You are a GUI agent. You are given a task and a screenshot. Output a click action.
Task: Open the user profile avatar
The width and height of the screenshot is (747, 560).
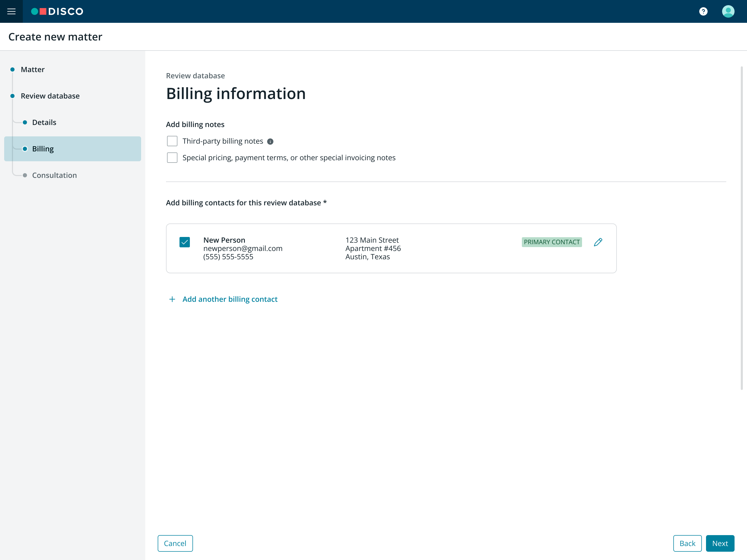(x=728, y=11)
